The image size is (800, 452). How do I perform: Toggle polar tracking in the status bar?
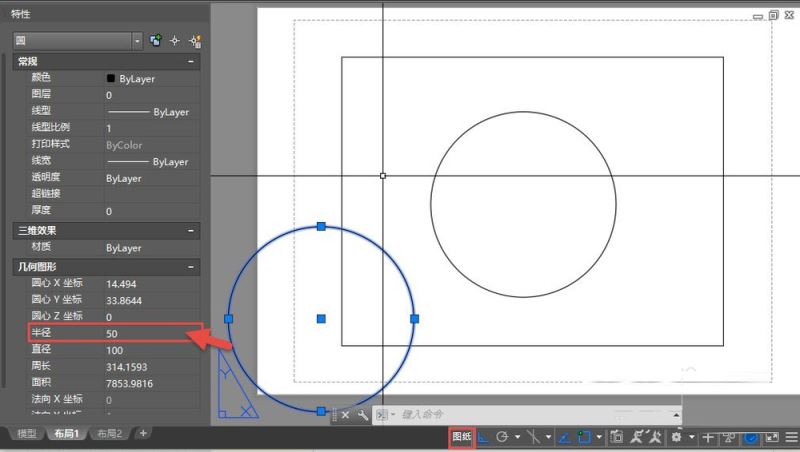coord(502,437)
